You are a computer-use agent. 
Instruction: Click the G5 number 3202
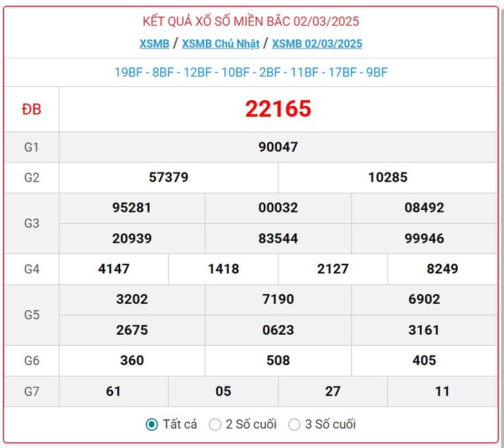coord(132,300)
